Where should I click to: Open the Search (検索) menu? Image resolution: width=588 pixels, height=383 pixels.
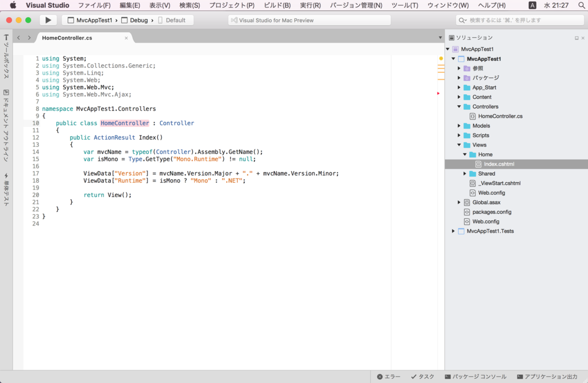pos(189,5)
